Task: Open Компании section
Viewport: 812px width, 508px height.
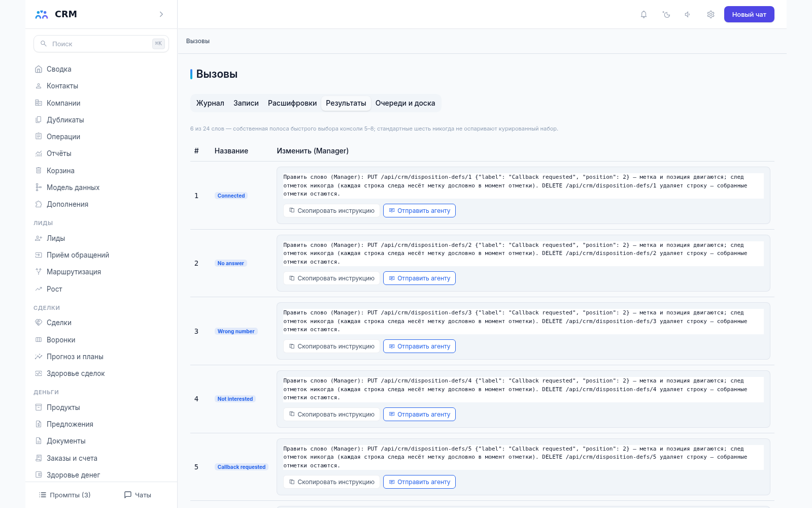Action: tap(101, 103)
